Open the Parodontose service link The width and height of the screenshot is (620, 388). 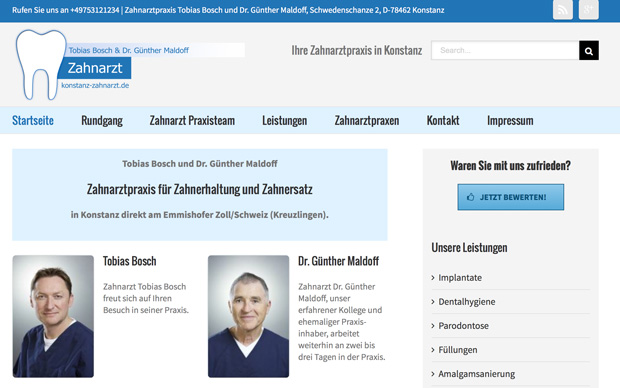[463, 326]
